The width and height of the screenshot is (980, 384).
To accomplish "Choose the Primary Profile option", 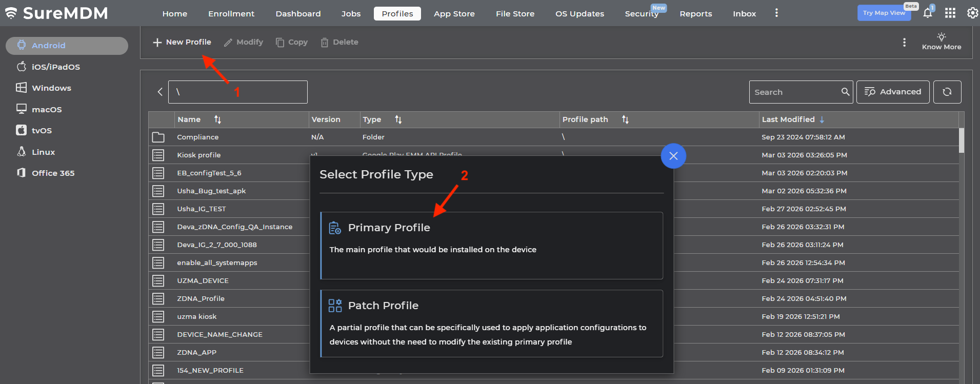I will coord(491,246).
